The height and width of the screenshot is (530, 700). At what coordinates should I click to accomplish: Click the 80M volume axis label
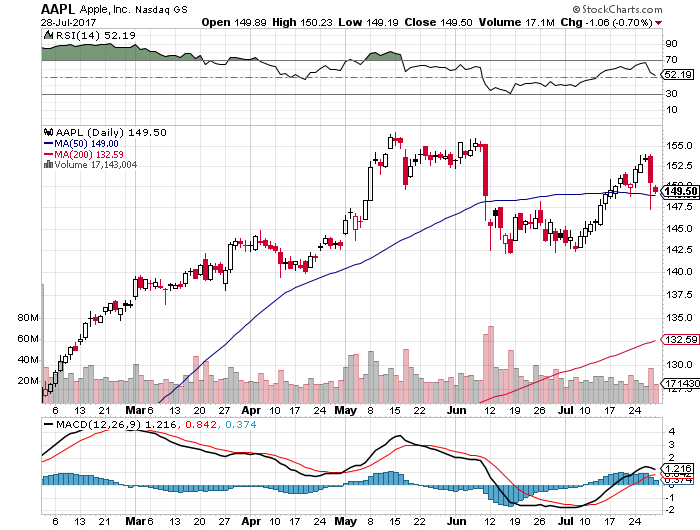28,318
